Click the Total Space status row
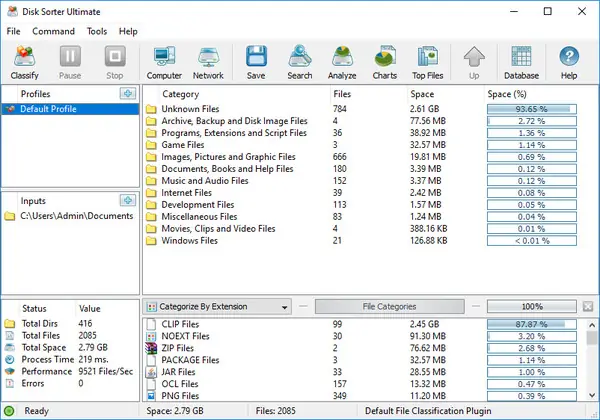This screenshot has height=420, width=600. click(x=70, y=348)
